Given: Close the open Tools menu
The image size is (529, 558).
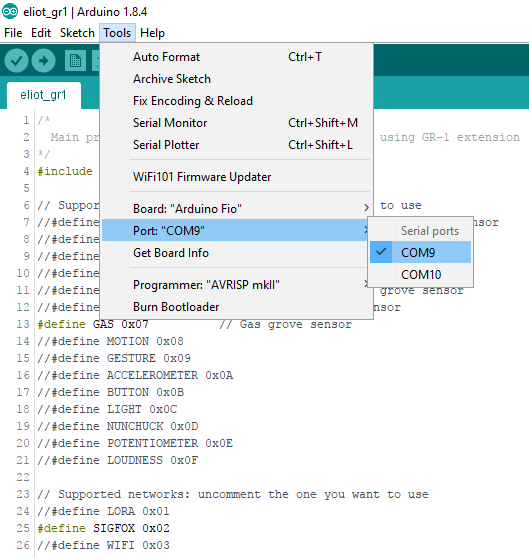Looking at the screenshot, I should 117,33.
